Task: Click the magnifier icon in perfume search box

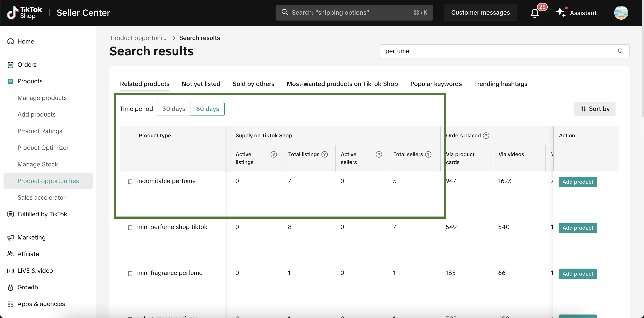Action: 620,51
